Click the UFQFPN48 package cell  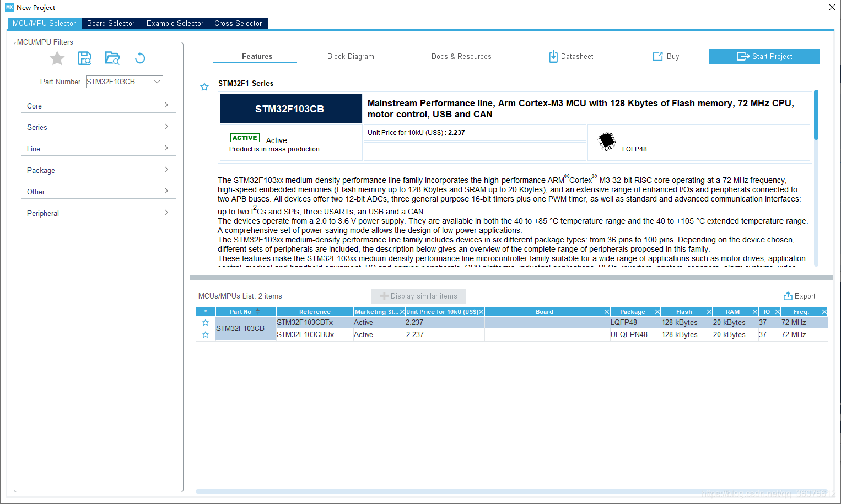point(635,335)
